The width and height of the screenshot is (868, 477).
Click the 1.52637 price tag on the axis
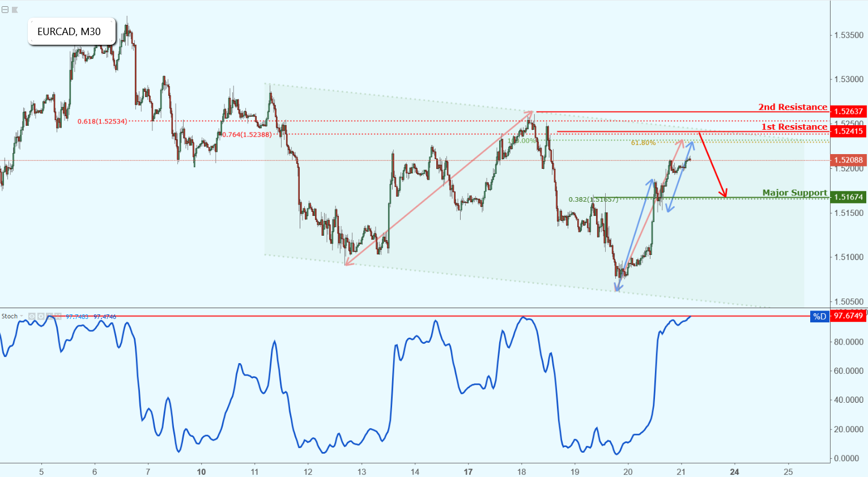coord(848,112)
